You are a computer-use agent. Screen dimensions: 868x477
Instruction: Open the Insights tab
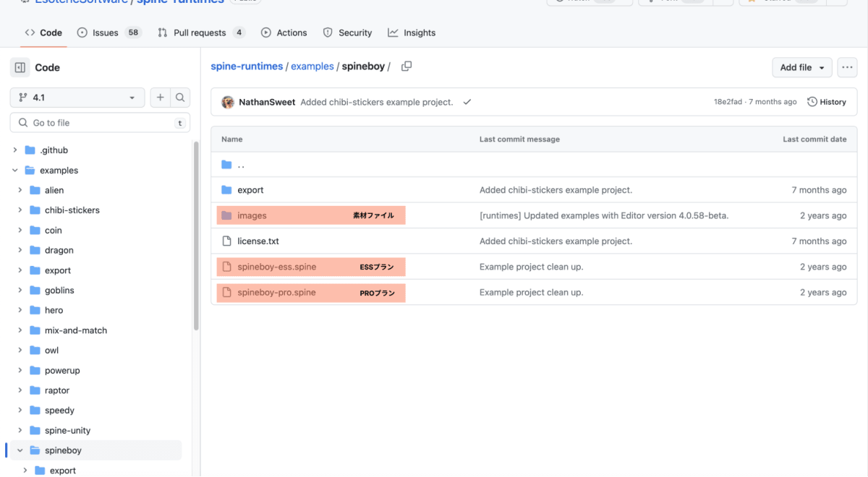(x=412, y=33)
